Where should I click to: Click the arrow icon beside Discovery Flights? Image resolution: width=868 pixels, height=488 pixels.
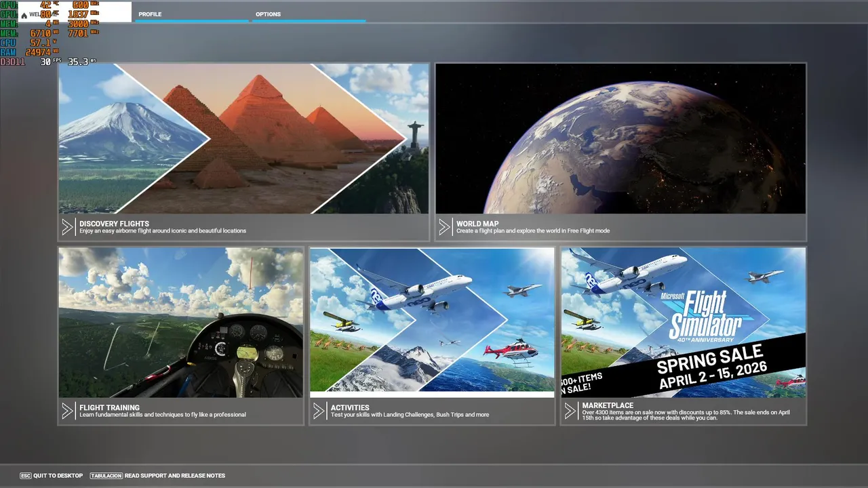(67, 227)
